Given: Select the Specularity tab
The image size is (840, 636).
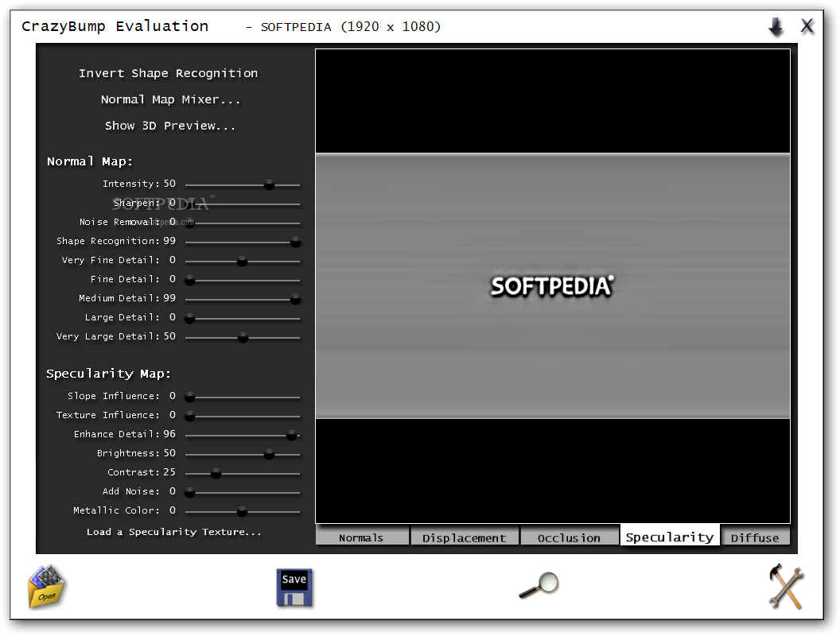Looking at the screenshot, I should click(x=670, y=536).
